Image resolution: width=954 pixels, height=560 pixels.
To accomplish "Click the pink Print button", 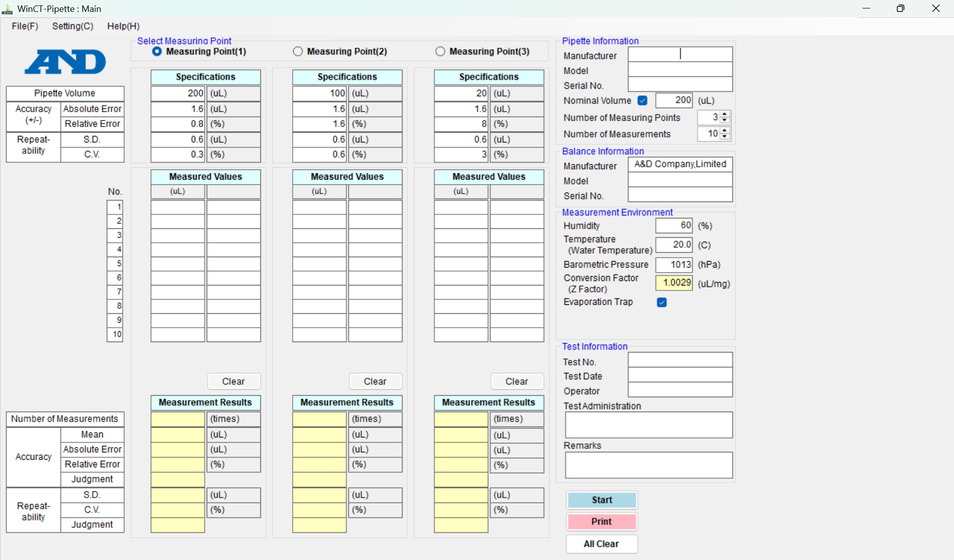I will point(602,521).
